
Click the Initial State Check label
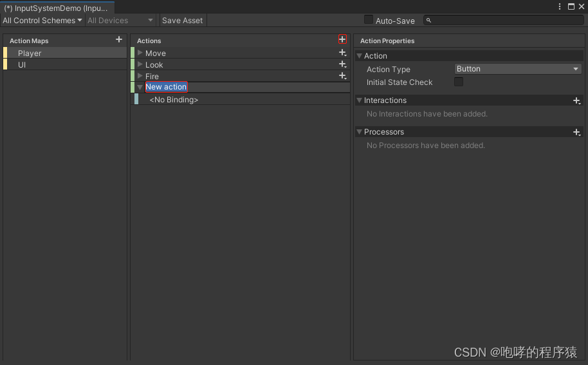click(400, 82)
